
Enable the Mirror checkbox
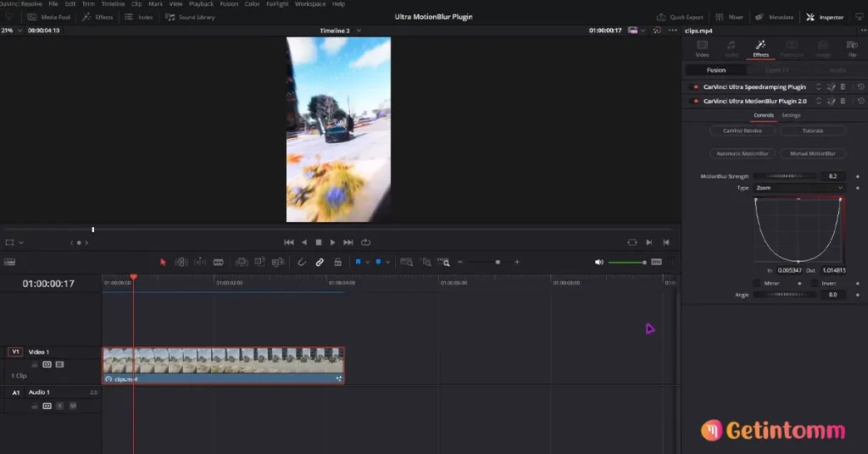point(757,283)
